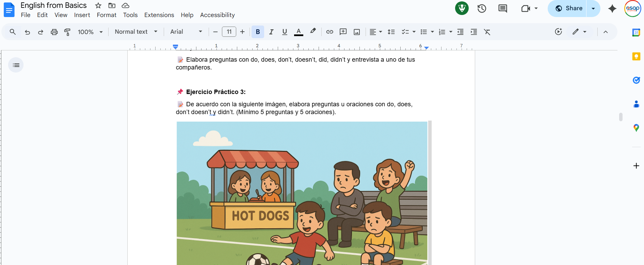Click the insert image icon
This screenshot has height=265, width=644.
357,32
